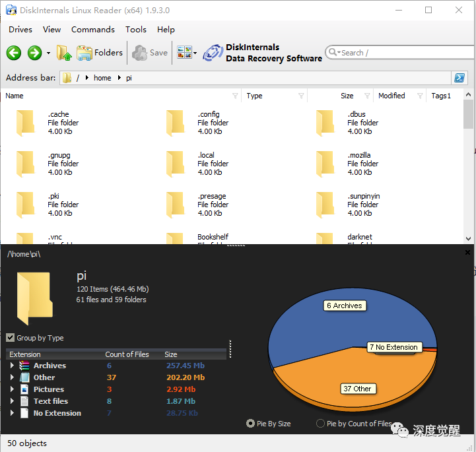Expand the arrow before home in the address bar
Viewport: 476px width, 452px height.
pos(87,78)
